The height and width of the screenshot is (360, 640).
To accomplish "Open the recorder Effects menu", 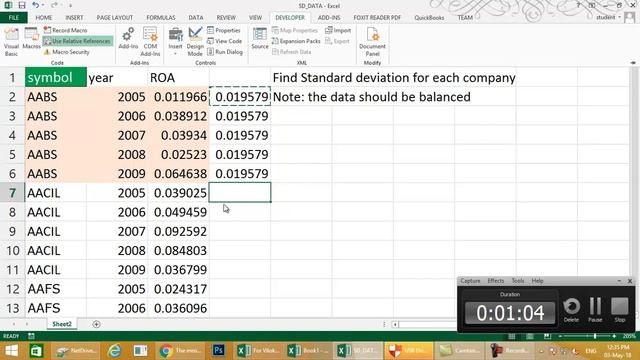I will click(496, 281).
